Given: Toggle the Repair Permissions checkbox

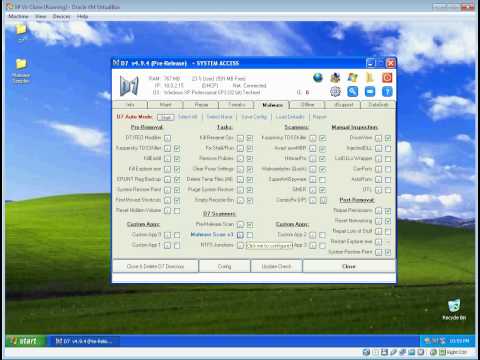Looking at the screenshot, I should pos(388,211).
